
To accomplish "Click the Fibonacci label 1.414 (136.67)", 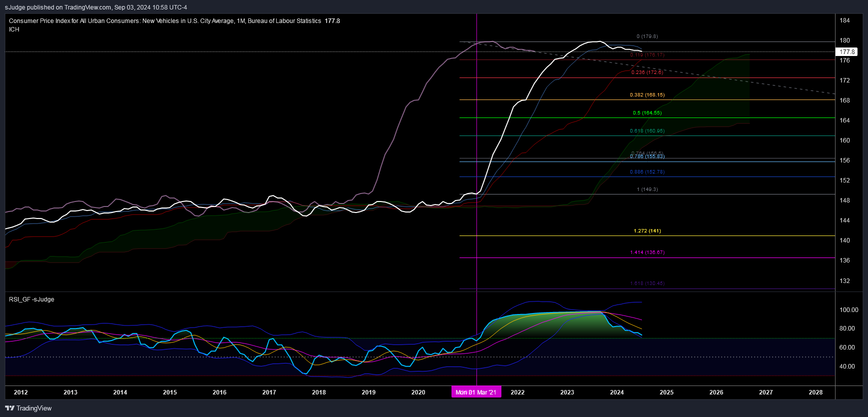I will pos(647,252).
